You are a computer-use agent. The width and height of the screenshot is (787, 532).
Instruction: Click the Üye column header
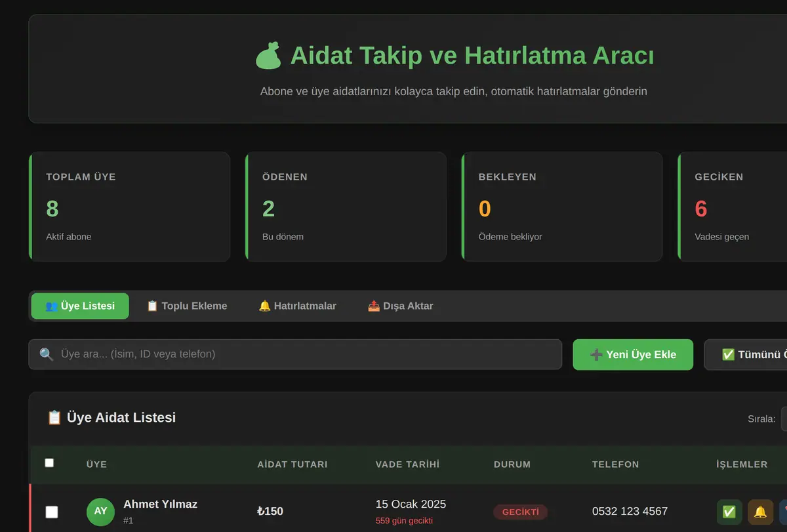click(96, 464)
